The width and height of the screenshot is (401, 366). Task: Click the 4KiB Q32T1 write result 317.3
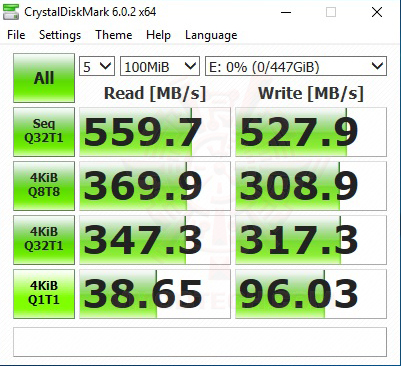click(311, 240)
